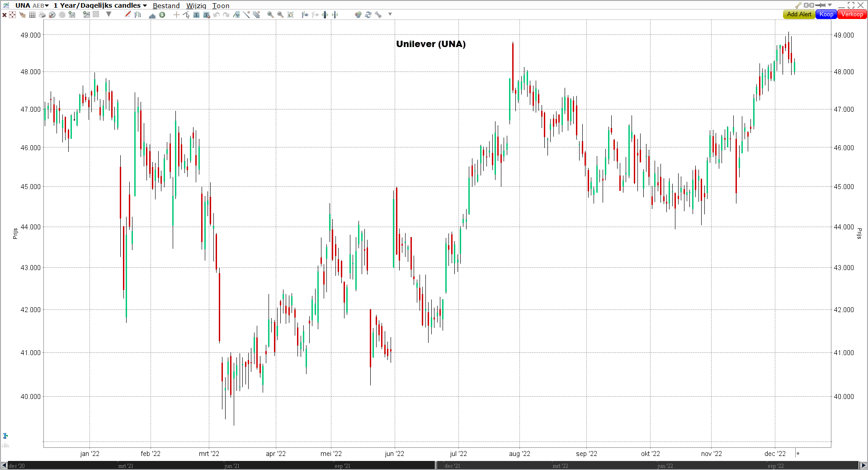Select the parallel channel lines tool
868x470 pixels.
coord(256,14)
